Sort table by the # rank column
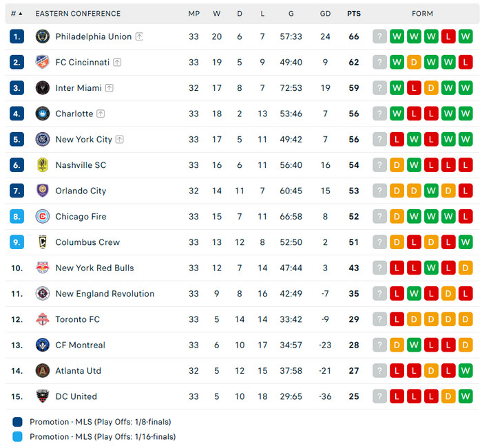482x448 pixels. coord(17,14)
